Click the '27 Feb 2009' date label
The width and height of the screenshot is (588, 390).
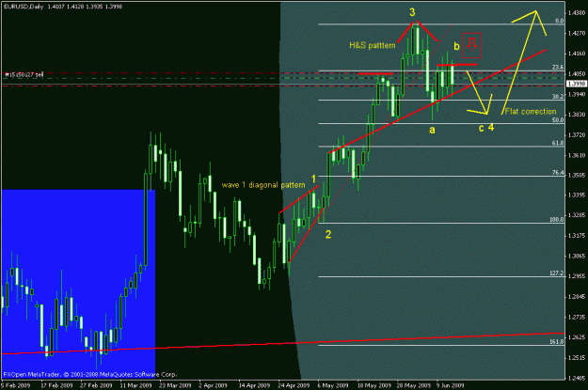pyautogui.click(x=96, y=385)
